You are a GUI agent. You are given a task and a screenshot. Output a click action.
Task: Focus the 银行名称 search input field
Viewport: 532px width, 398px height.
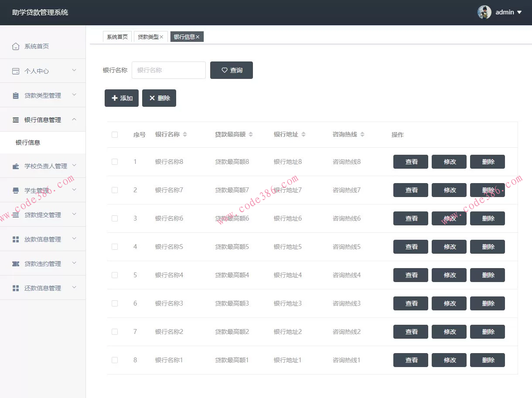[x=168, y=70]
